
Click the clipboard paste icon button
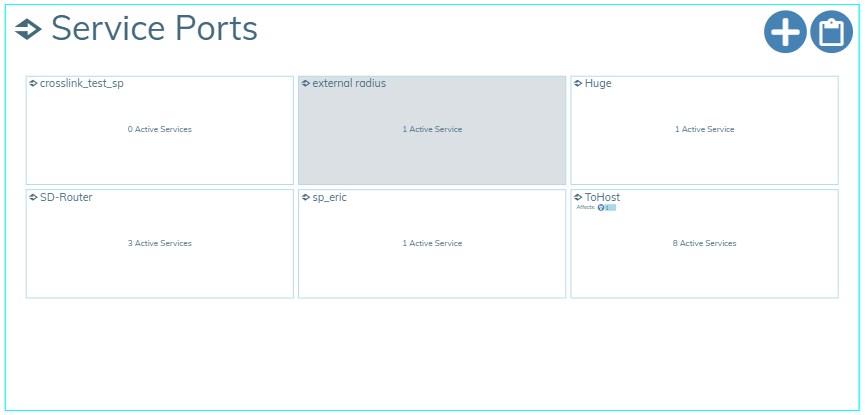coord(831,32)
